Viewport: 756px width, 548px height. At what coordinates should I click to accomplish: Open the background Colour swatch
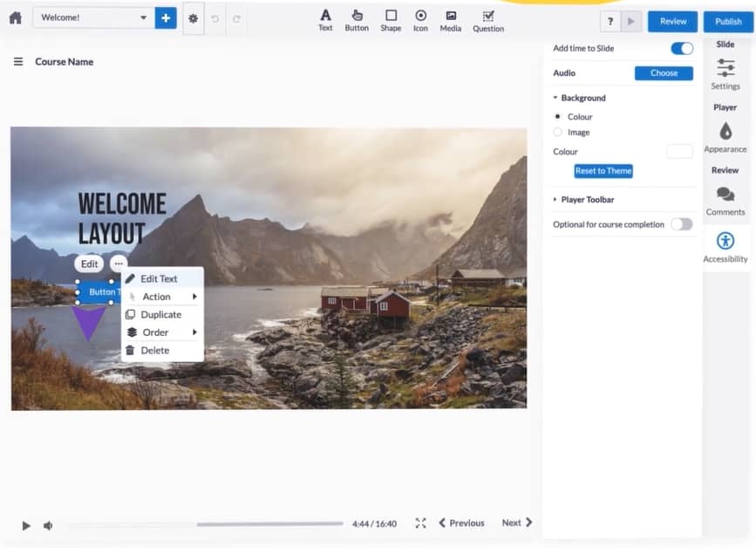(679, 152)
